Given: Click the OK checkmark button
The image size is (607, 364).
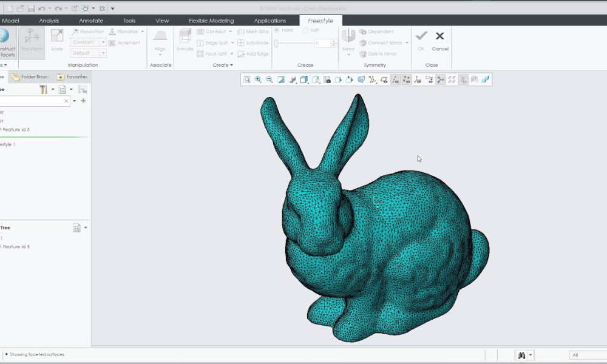Looking at the screenshot, I should [x=421, y=40].
